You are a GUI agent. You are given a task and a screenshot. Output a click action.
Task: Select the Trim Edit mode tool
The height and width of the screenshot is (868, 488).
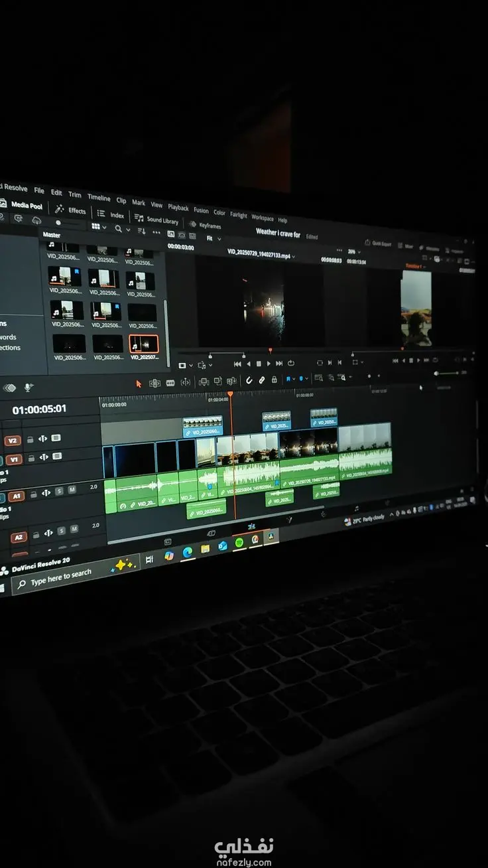tap(154, 383)
